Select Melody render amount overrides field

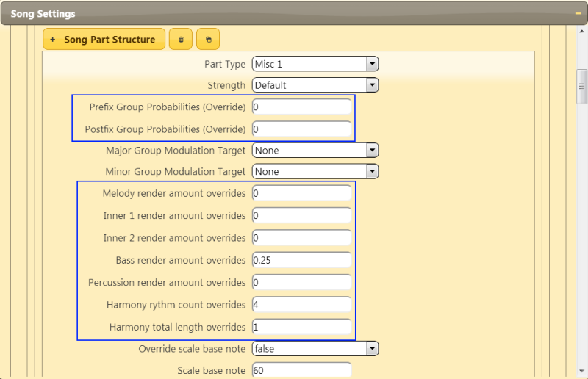point(302,193)
